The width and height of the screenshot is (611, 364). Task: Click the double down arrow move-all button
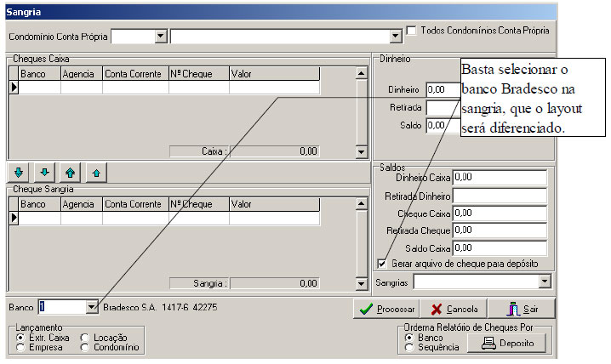pos(19,172)
